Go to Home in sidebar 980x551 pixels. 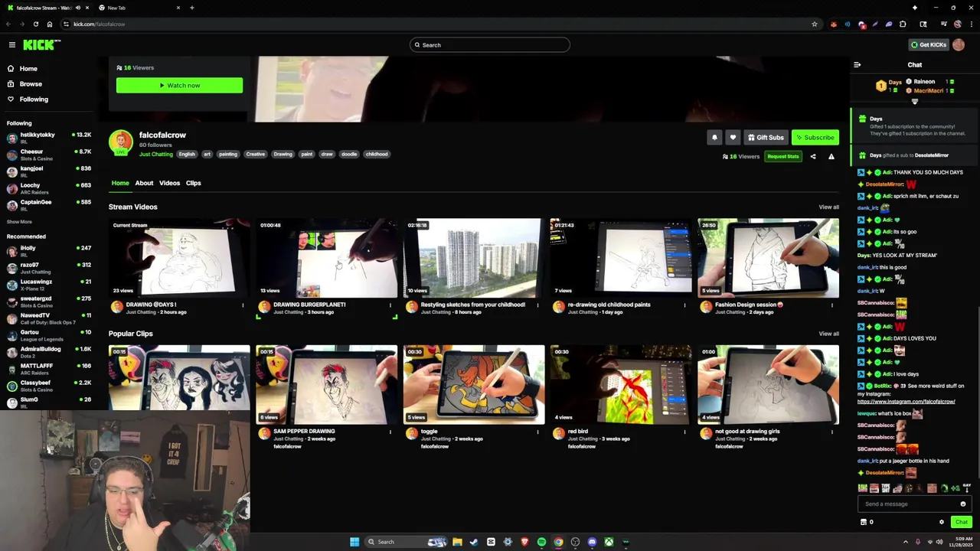click(28, 69)
